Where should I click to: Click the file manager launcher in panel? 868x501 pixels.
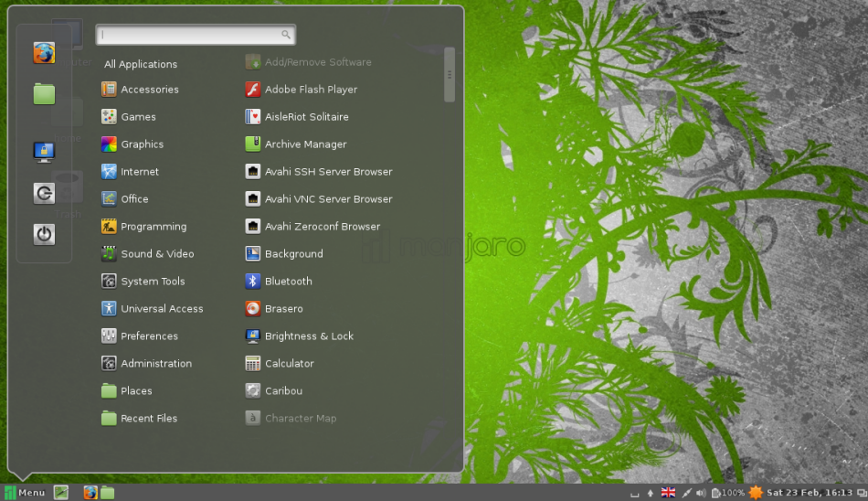click(x=108, y=492)
